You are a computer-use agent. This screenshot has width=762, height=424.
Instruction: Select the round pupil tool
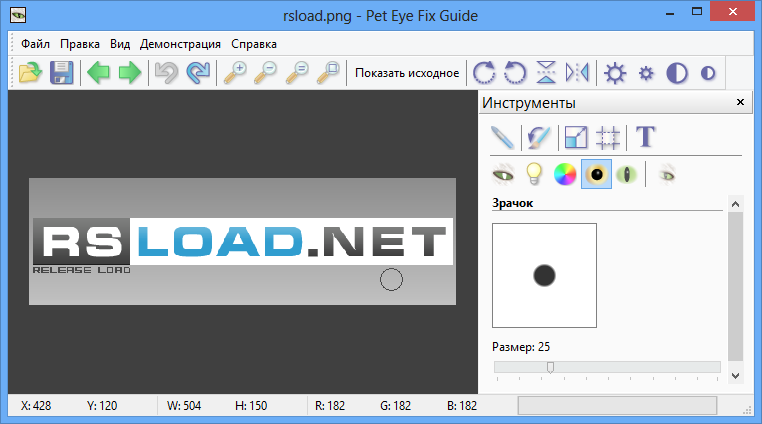click(x=596, y=174)
